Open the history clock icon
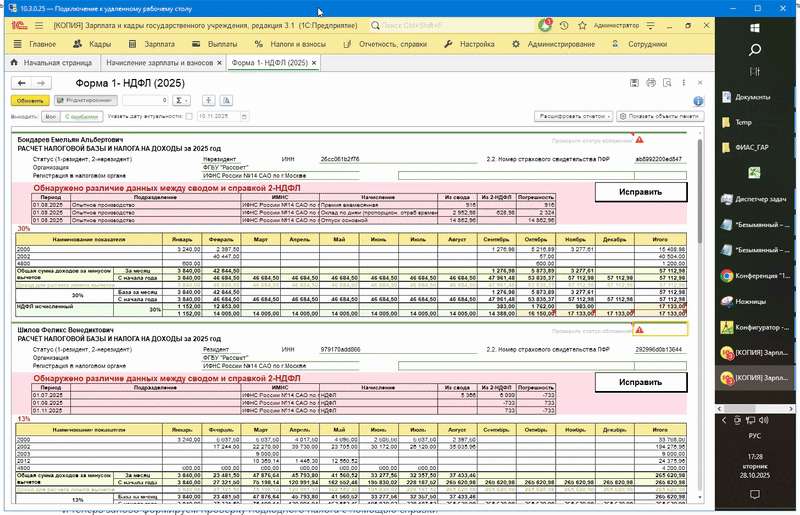The image size is (800, 515). click(564, 25)
